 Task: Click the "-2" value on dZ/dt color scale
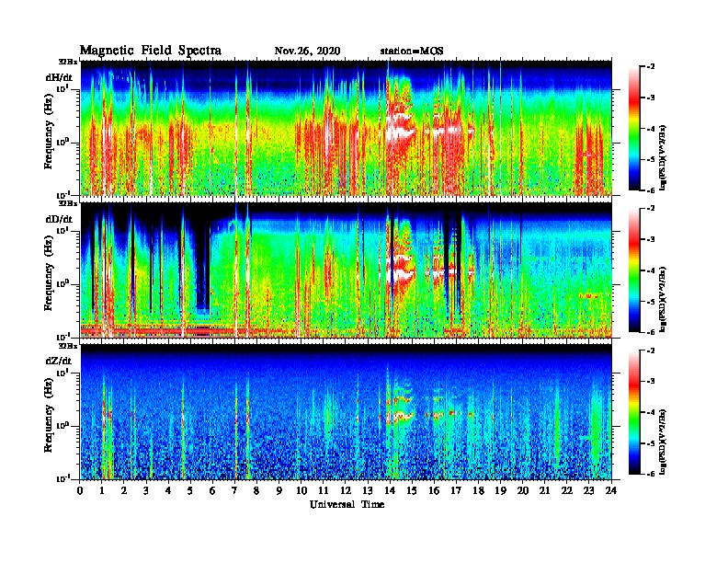coord(651,350)
